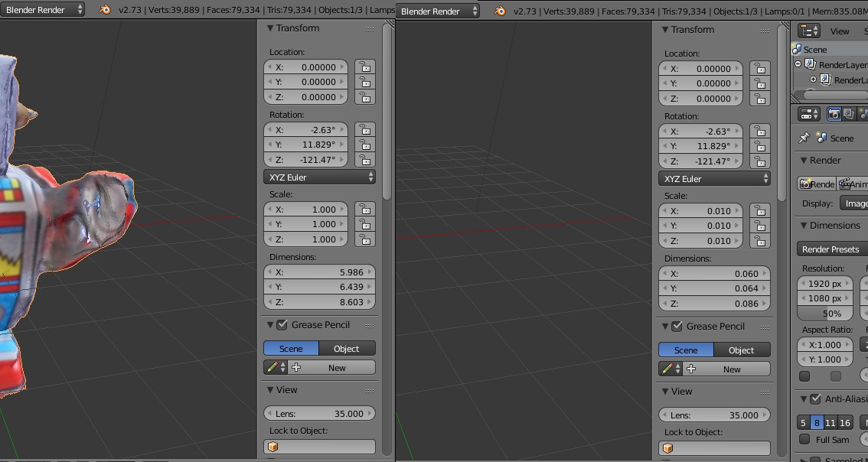Click the Render button in the Render panel
The width and height of the screenshot is (868, 462).
click(816, 184)
